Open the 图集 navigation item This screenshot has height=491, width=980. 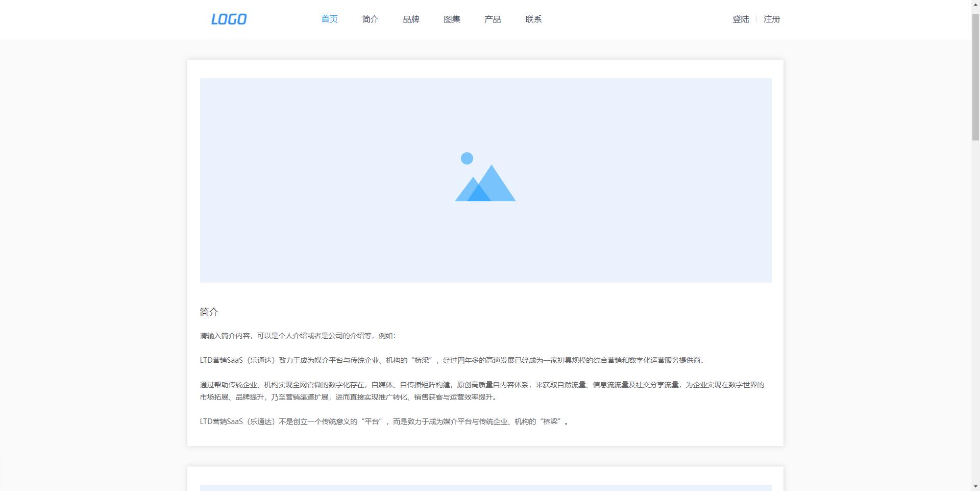click(452, 19)
